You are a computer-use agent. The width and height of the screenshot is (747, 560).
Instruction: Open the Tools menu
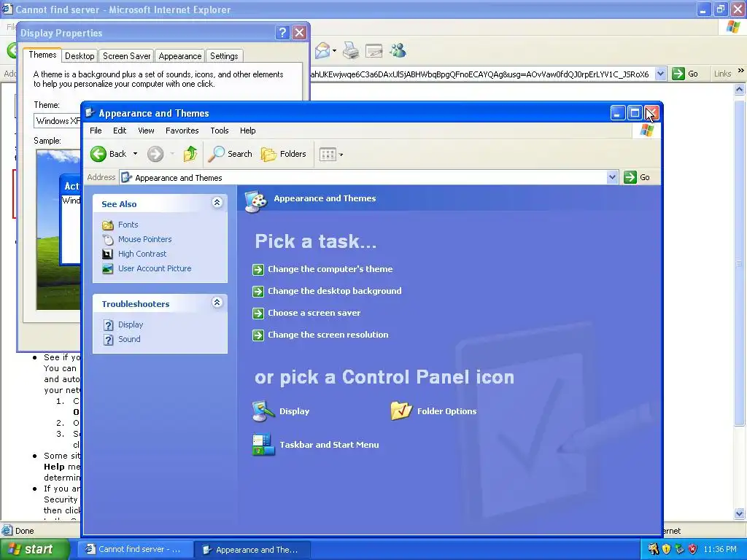tap(219, 131)
